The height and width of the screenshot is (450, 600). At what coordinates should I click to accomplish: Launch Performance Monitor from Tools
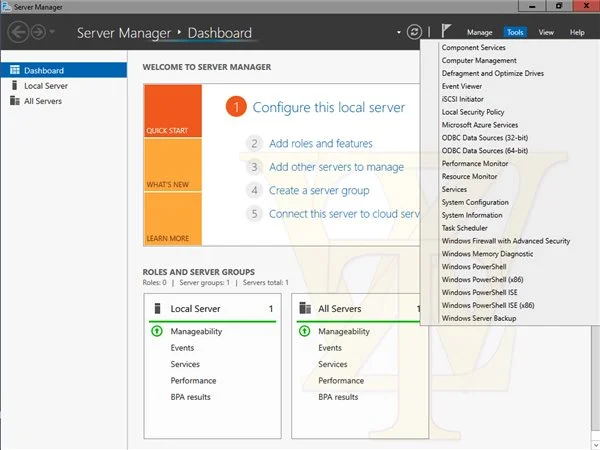[x=475, y=163]
